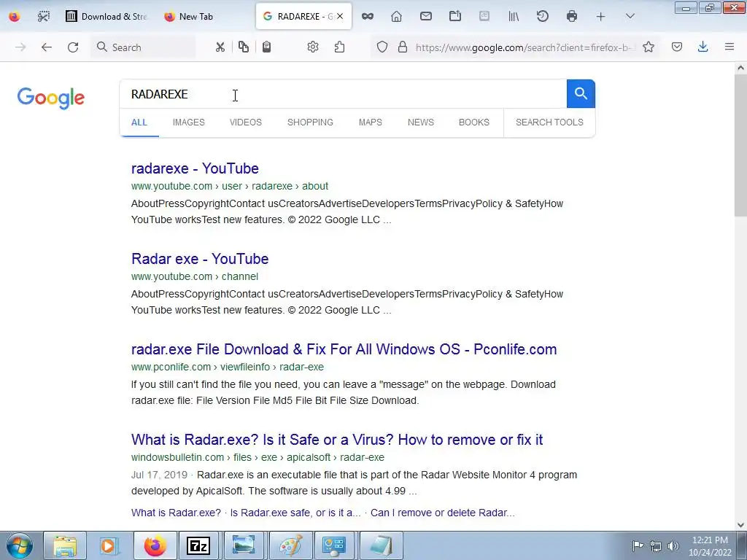747x560 pixels.
Task: Click the Copy toolbar icon
Action: tap(244, 47)
